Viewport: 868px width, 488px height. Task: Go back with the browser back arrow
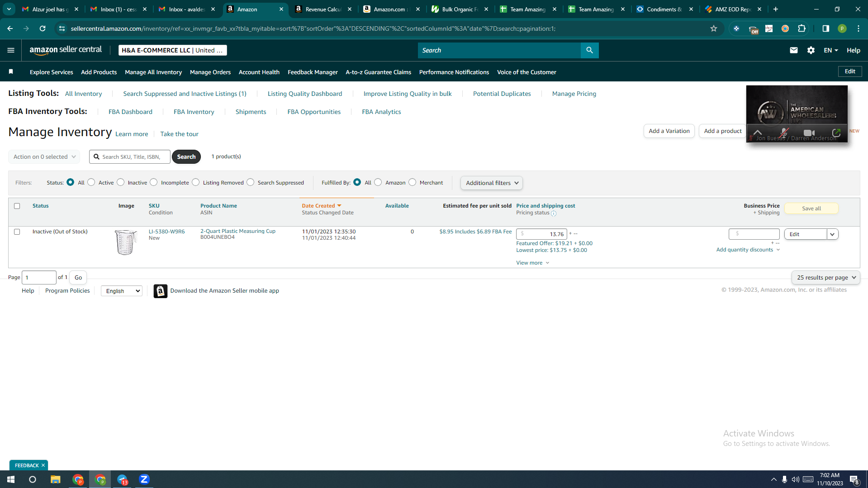[x=10, y=28]
